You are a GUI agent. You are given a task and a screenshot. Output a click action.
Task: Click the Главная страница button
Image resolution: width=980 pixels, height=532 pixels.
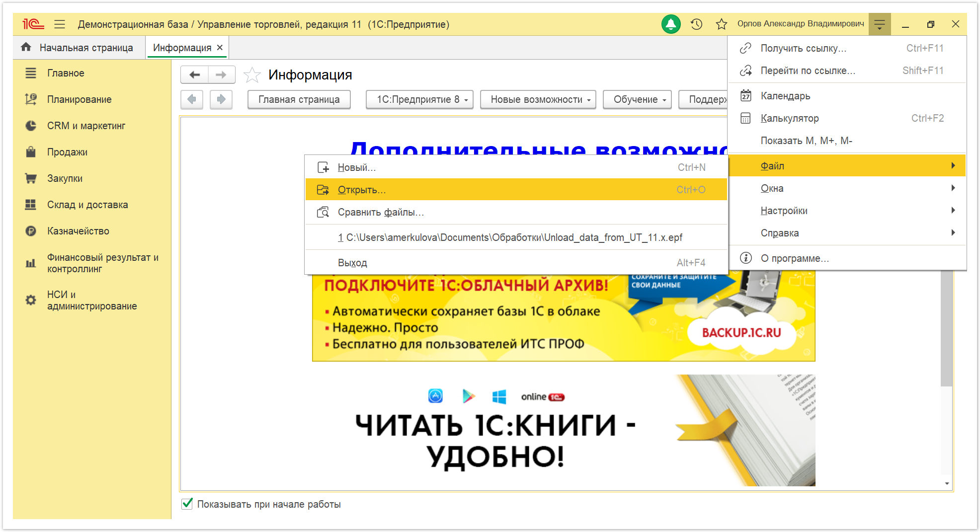[x=299, y=99]
